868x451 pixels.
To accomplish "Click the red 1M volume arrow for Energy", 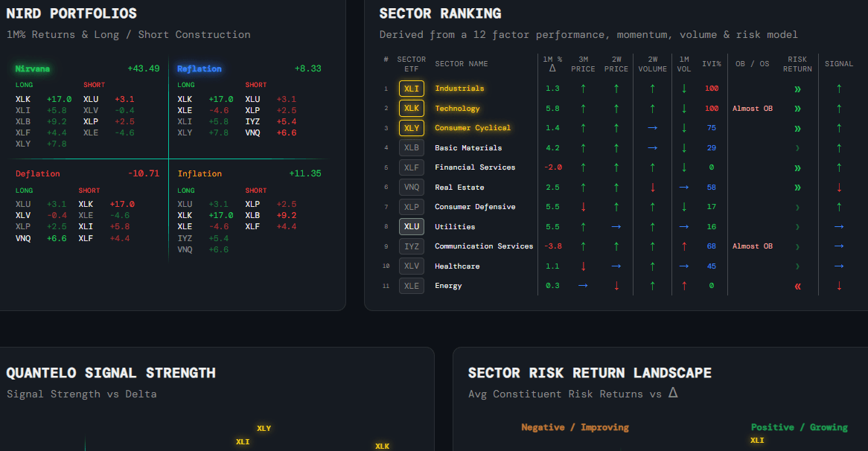I will click(684, 285).
